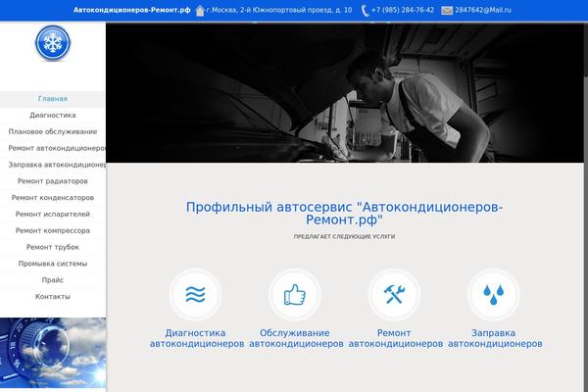Select Ремонт конденсаторов menu item

tap(53, 198)
